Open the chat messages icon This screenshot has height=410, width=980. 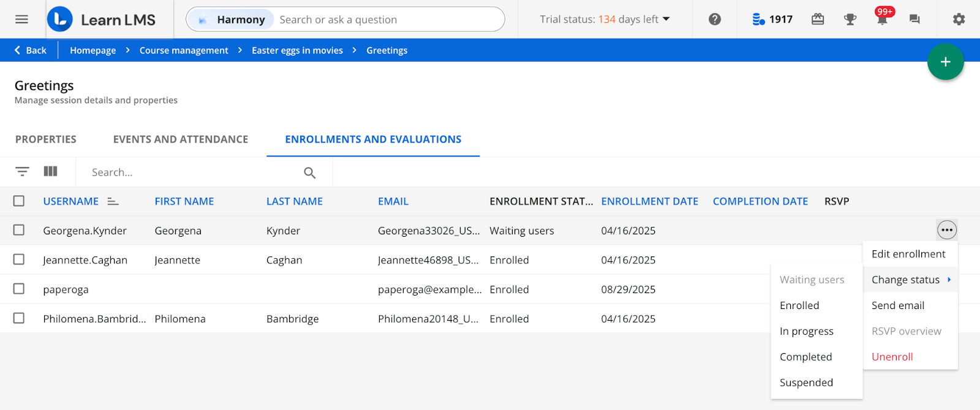point(914,19)
